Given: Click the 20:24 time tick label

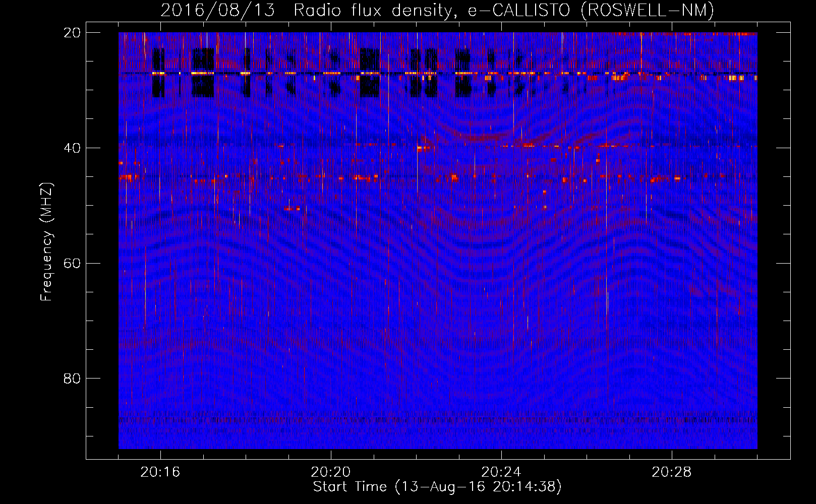Looking at the screenshot, I should pyautogui.click(x=501, y=472).
